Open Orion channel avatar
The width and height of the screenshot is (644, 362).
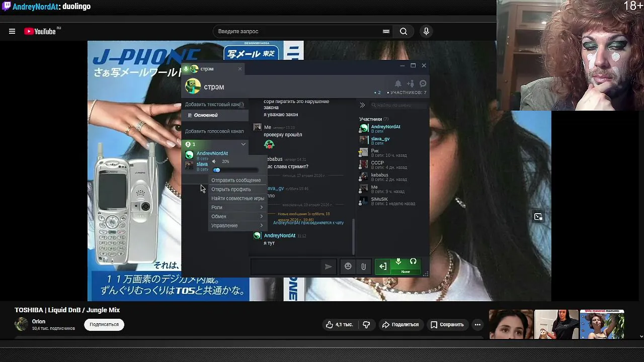[21, 324]
